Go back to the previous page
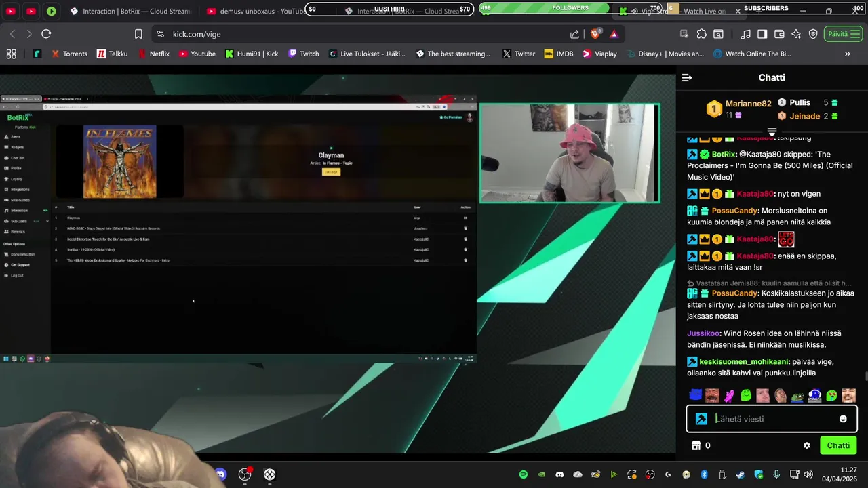This screenshot has width=868, height=488. coord(12,34)
